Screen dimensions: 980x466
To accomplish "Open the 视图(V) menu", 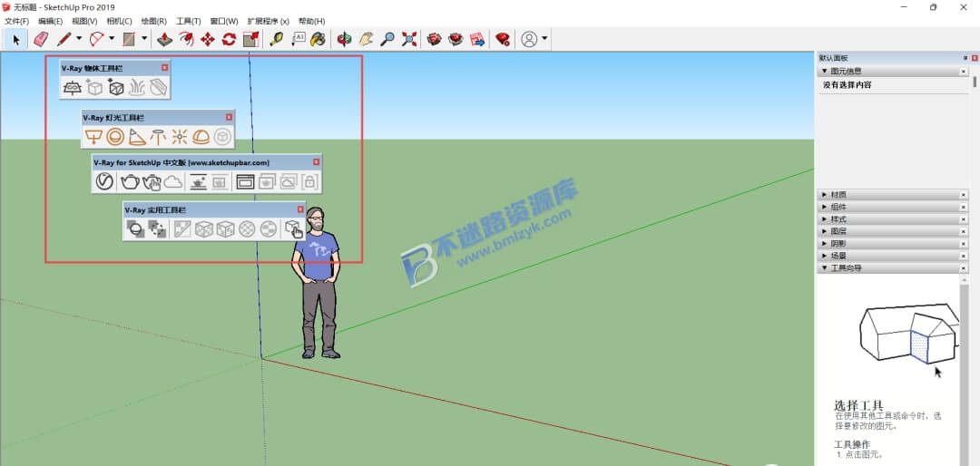I will click(x=84, y=21).
